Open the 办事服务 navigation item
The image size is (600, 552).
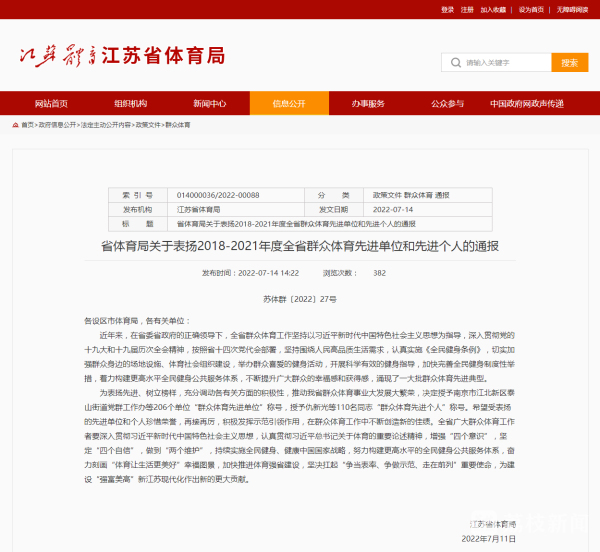tap(368, 104)
